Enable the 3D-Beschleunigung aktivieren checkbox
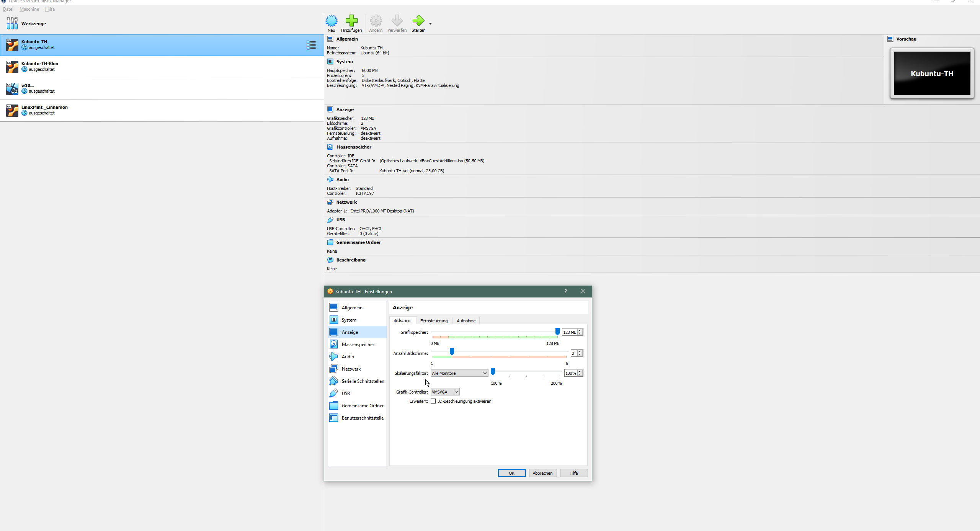This screenshot has height=531, width=980. click(x=433, y=401)
